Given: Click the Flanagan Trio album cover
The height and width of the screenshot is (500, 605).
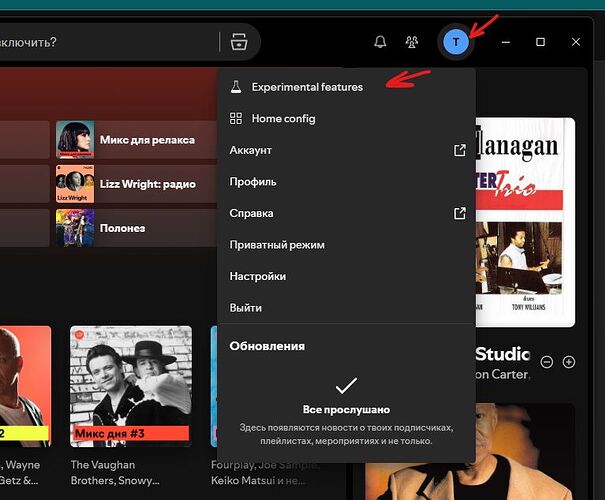Looking at the screenshot, I should [525, 222].
